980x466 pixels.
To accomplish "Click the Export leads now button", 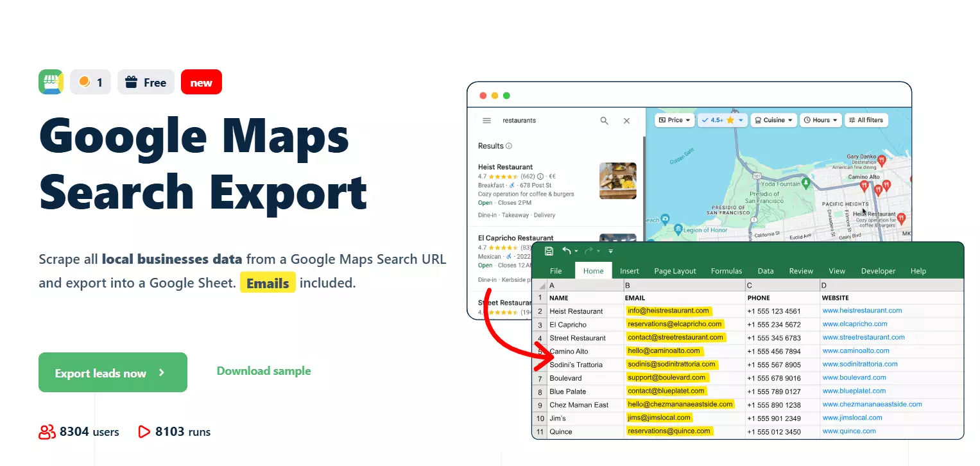I will coord(112,372).
